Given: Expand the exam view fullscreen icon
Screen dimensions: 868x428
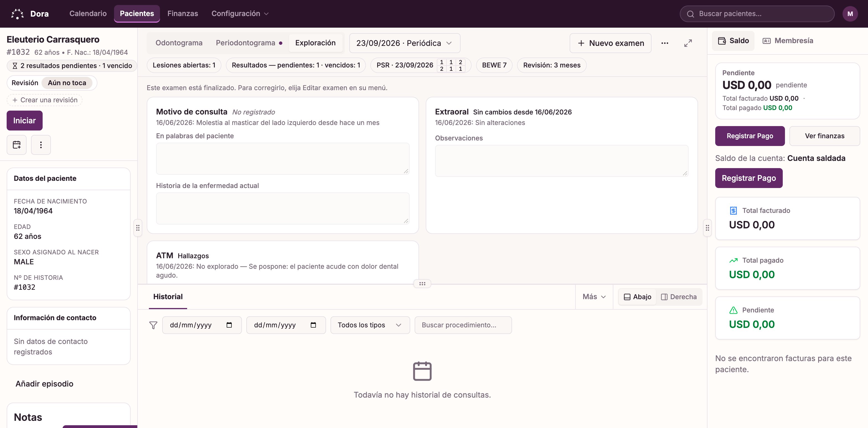Looking at the screenshot, I should (x=688, y=43).
